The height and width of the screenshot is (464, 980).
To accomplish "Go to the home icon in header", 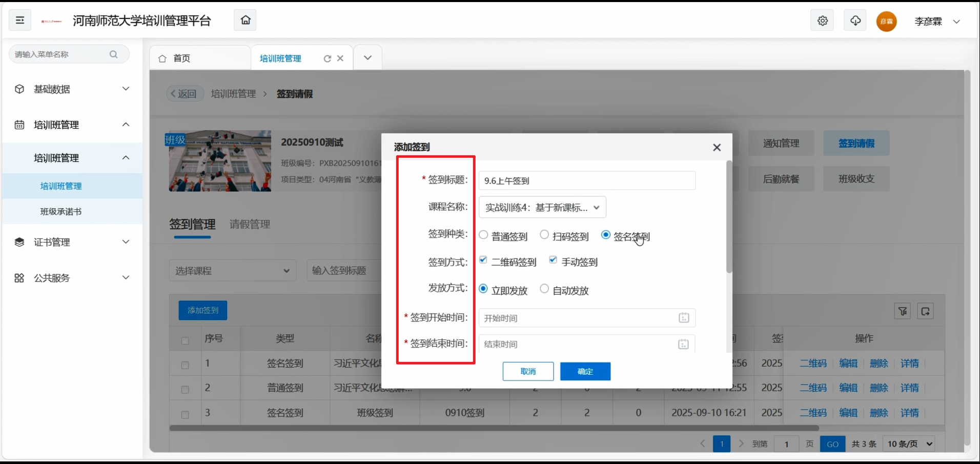I will coord(246,21).
